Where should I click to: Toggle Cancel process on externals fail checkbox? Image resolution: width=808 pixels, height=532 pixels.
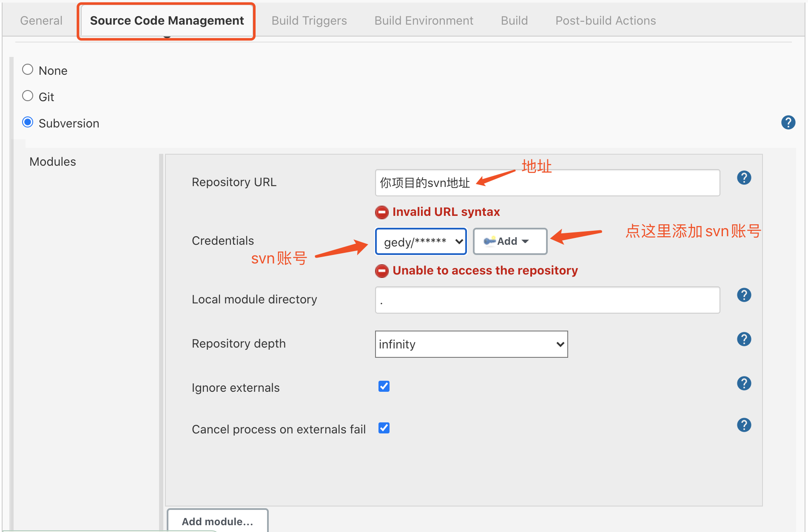(x=384, y=428)
